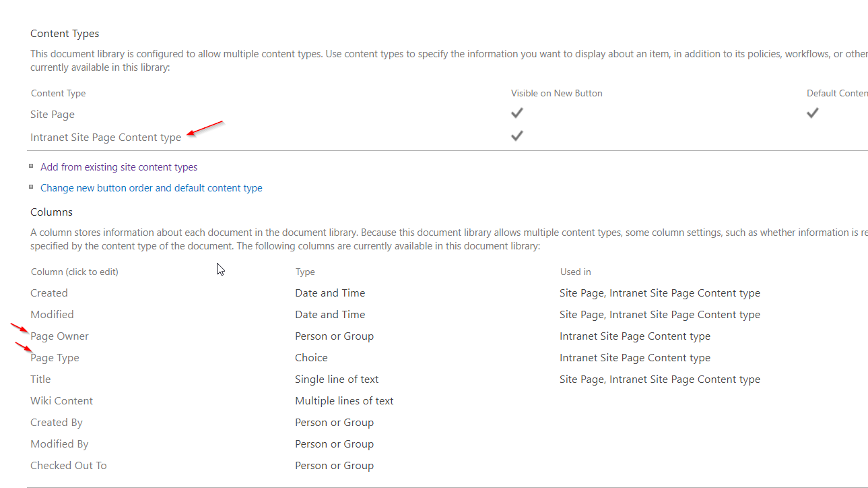This screenshot has height=488, width=868.
Task: Click the Site Page default content type checkmark
Action: [x=812, y=113]
